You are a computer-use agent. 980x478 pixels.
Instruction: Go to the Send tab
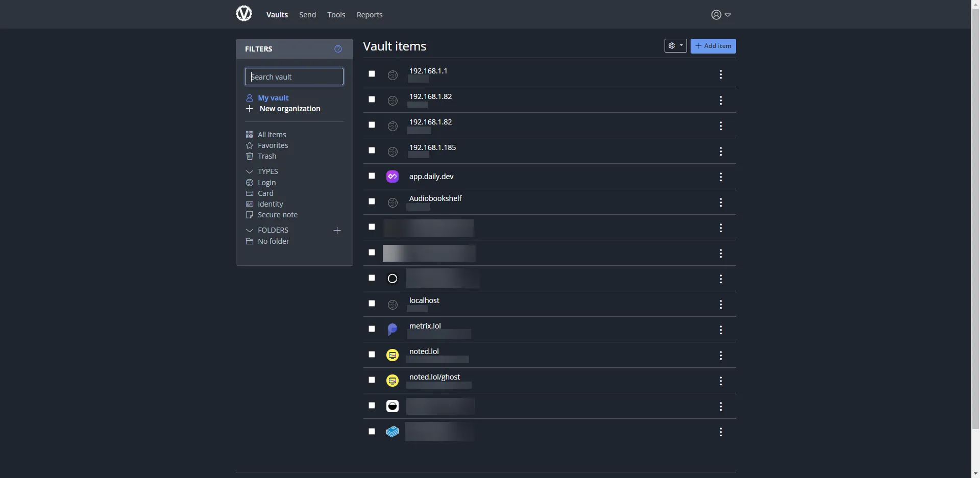click(x=307, y=15)
